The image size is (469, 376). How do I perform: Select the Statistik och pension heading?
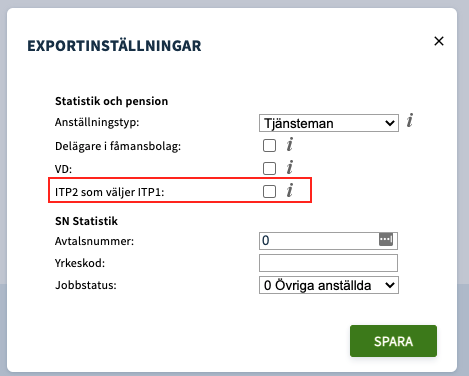coord(111,101)
